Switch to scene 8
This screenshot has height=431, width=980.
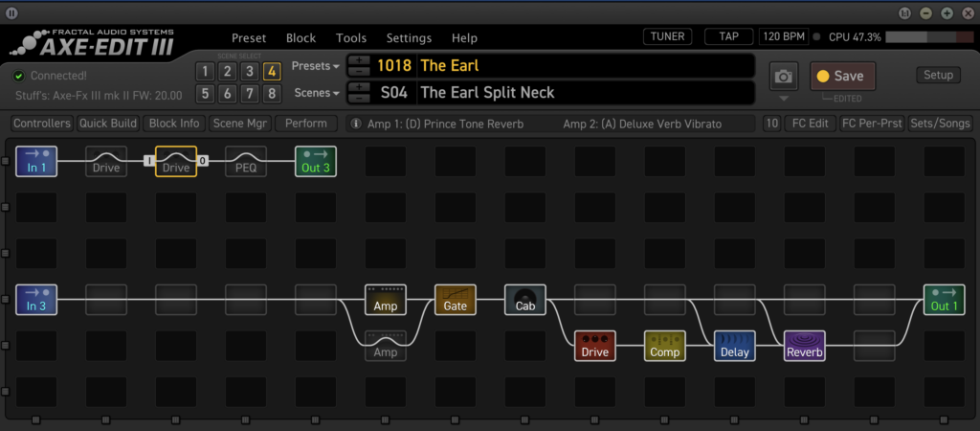[x=272, y=94]
